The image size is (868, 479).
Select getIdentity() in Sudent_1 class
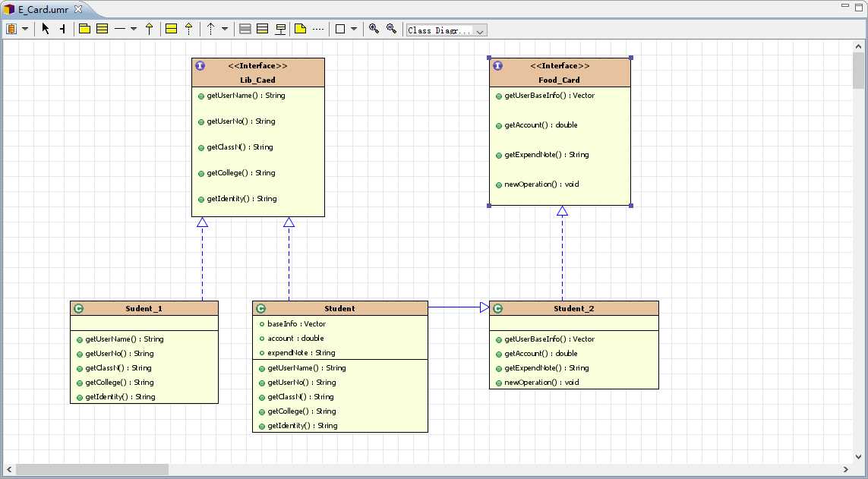(115, 397)
